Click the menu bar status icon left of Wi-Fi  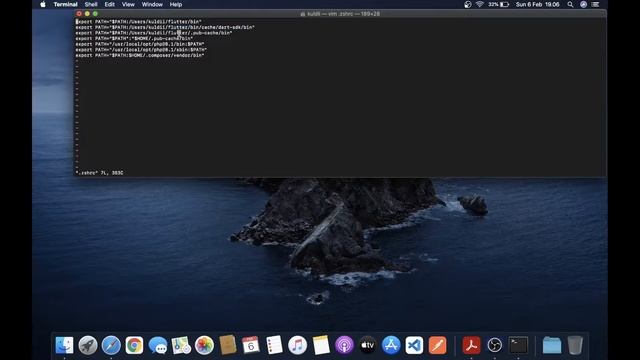(x=468, y=4)
